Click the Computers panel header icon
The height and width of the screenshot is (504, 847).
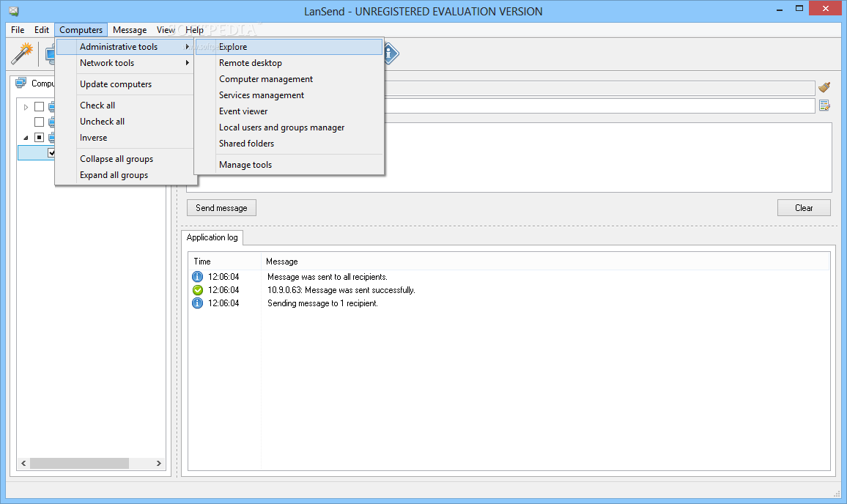click(x=21, y=84)
